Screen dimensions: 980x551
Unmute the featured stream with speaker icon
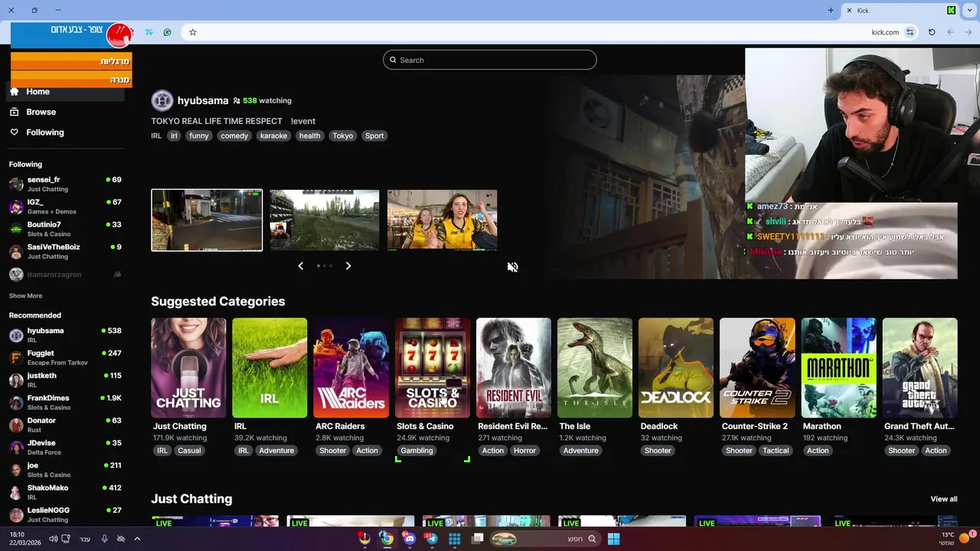coord(513,267)
